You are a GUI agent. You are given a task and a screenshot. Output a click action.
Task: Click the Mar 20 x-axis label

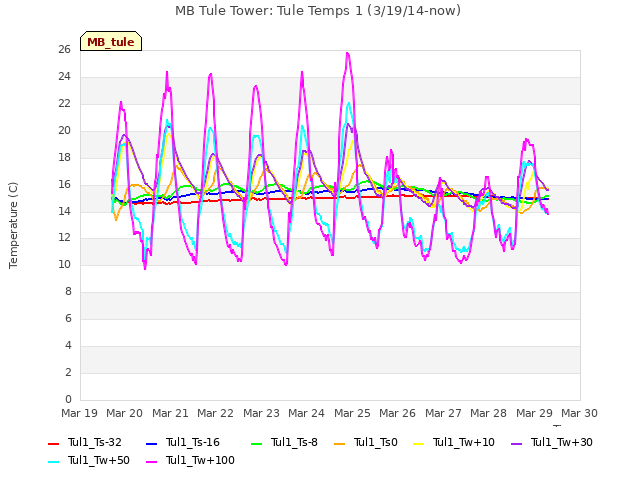point(124,413)
